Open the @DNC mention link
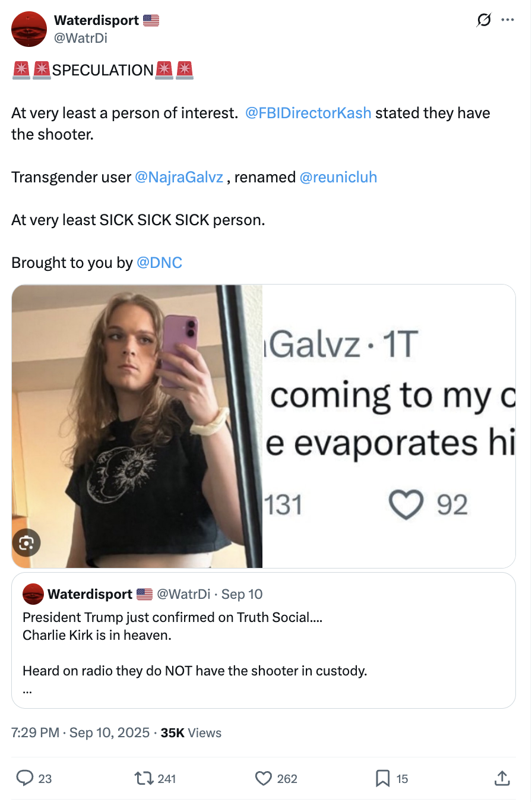The width and height of the screenshot is (532, 802). [159, 263]
